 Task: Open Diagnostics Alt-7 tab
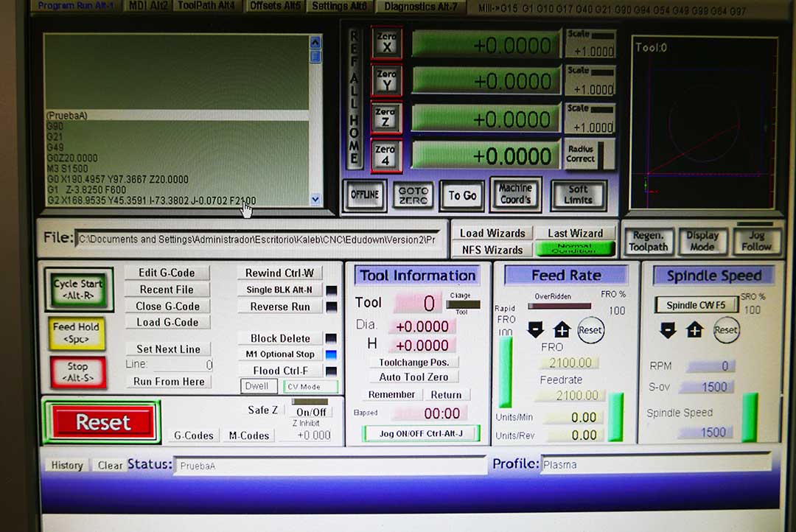(x=420, y=6)
